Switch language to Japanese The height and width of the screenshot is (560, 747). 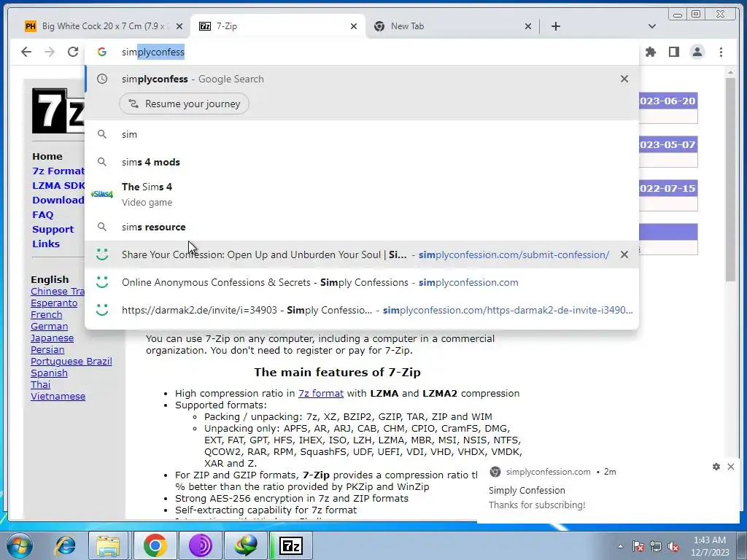[52, 338]
